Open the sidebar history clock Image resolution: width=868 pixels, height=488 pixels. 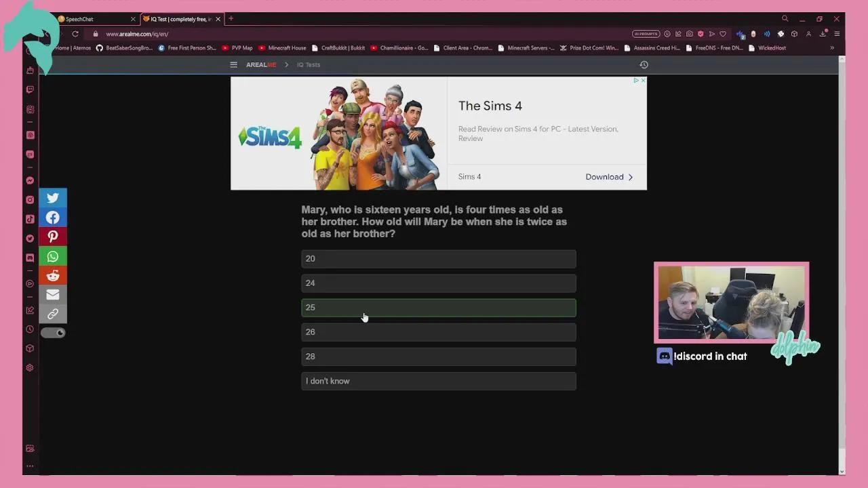pyautogui.click(x=30, y=329)
